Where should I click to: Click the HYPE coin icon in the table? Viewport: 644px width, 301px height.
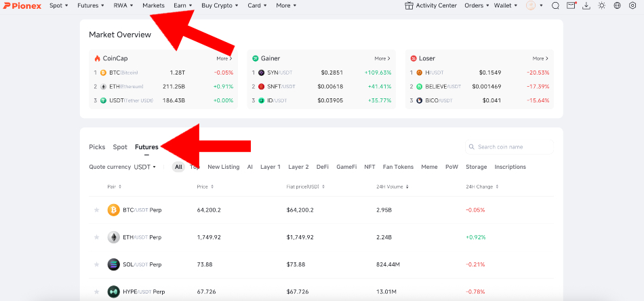(114, 292)
